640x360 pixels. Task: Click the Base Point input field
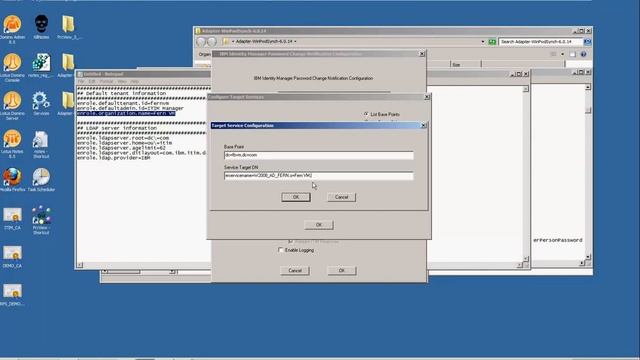click(318, 155)
